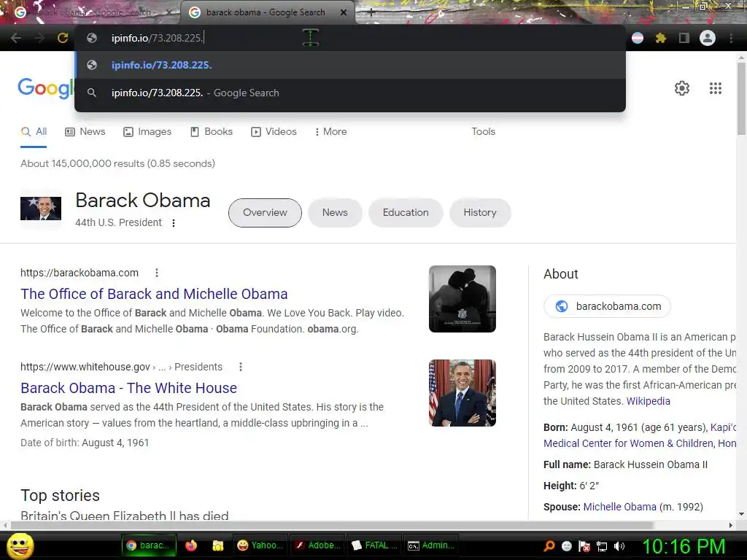Click inside the address bar URL text
The width and height of the screenshot is (747, 560).
click(158, 38)
